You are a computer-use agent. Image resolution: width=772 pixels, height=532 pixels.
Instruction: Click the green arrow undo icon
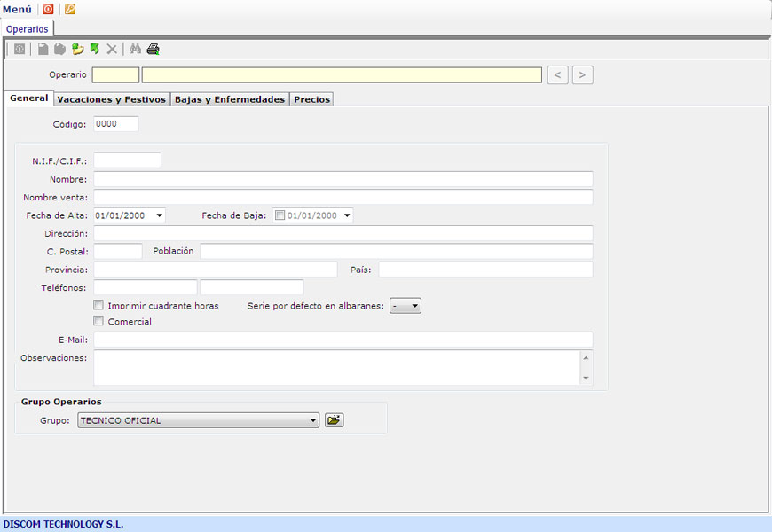point(94,49)
